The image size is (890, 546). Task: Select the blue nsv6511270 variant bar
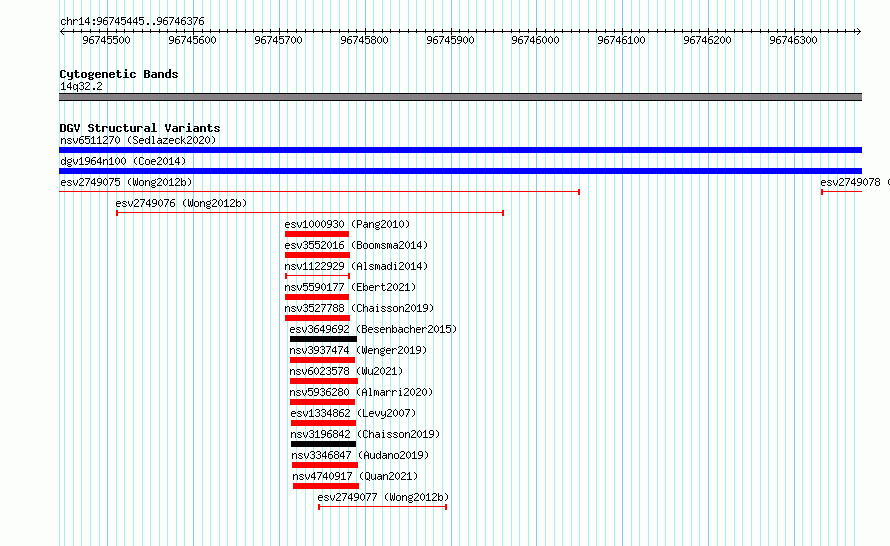point(460,150)
